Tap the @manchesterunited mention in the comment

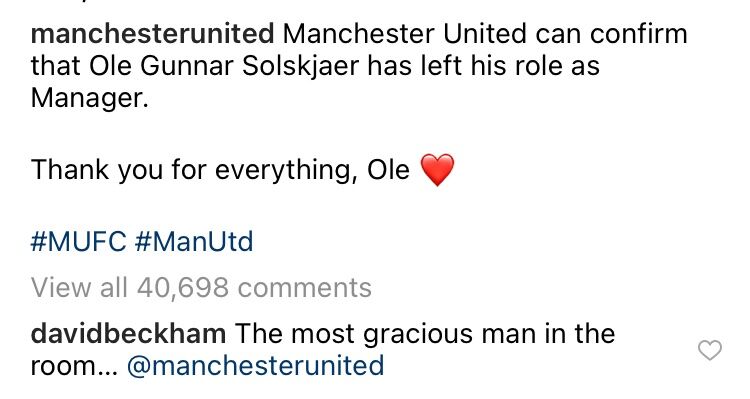coord(256,366)
